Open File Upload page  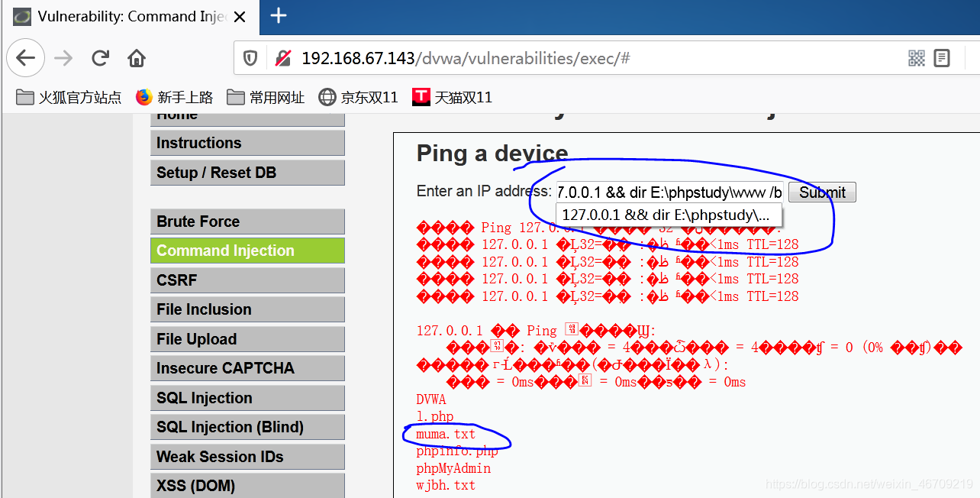point(247,339)
